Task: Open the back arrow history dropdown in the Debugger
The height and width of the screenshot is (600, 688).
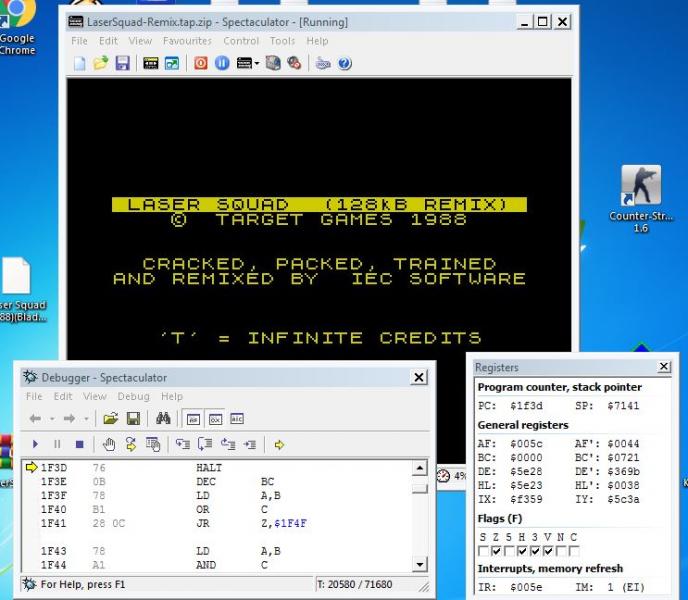Action: (52, 419)
